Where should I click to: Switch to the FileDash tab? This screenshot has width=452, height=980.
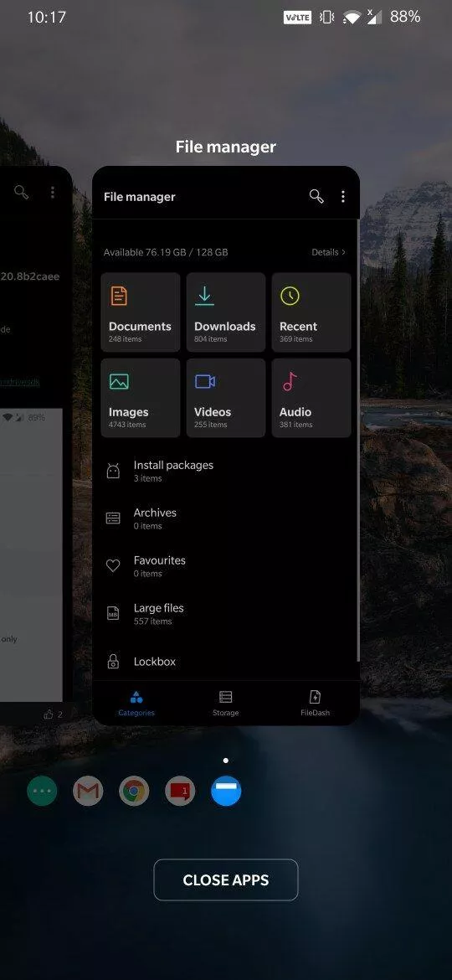[x=315, y=703]
